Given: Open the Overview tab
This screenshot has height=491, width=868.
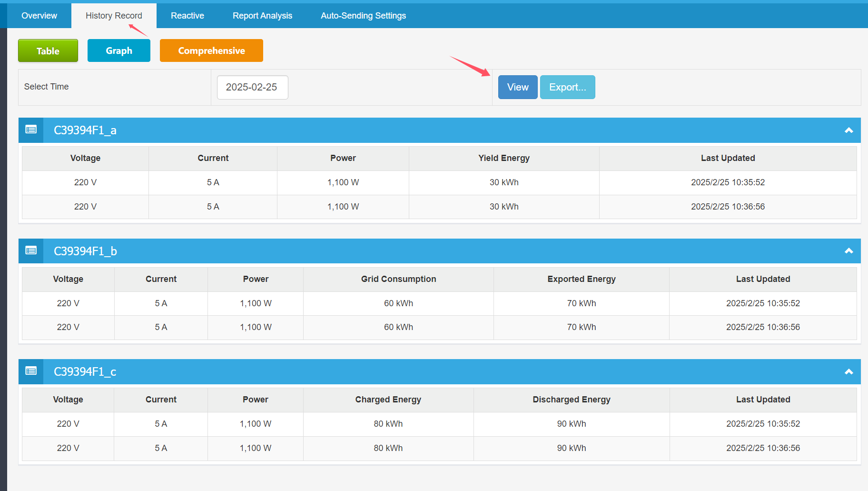Looking at the screenshot, I should [x=39, y=16].
